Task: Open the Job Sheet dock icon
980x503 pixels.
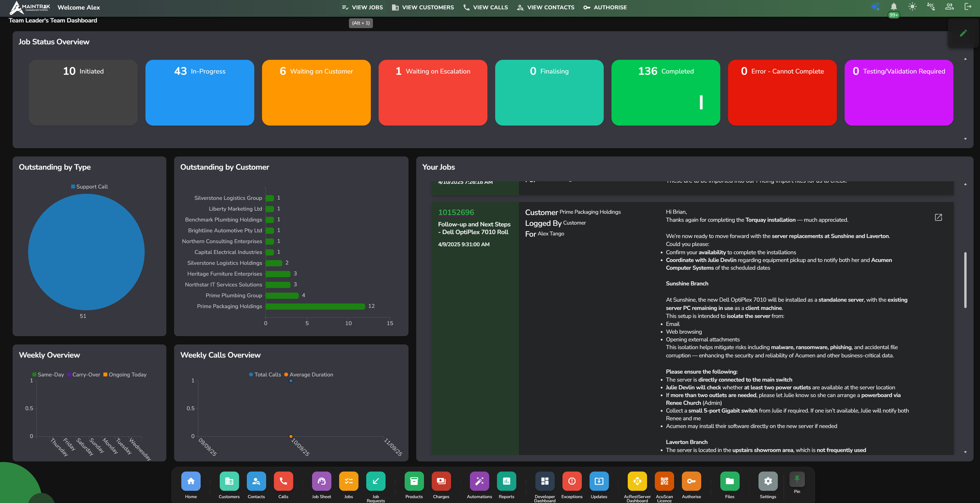Action: click(x=322, y=481)
